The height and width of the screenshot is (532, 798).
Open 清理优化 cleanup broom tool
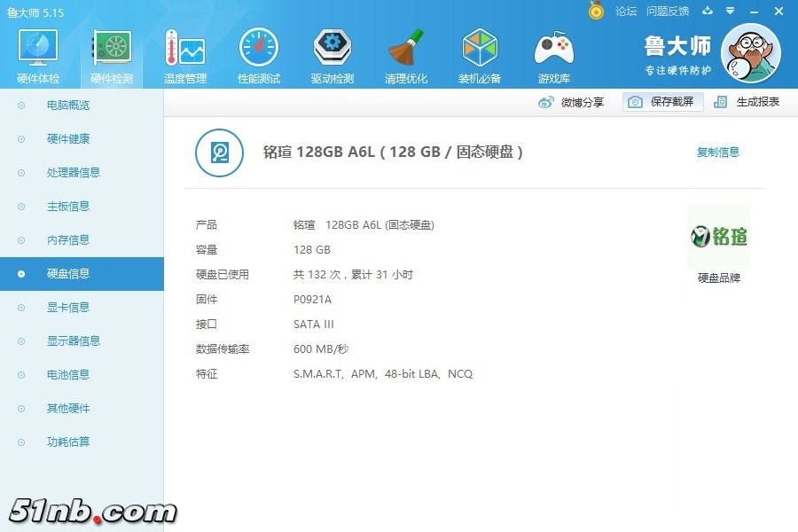(405, 56)
